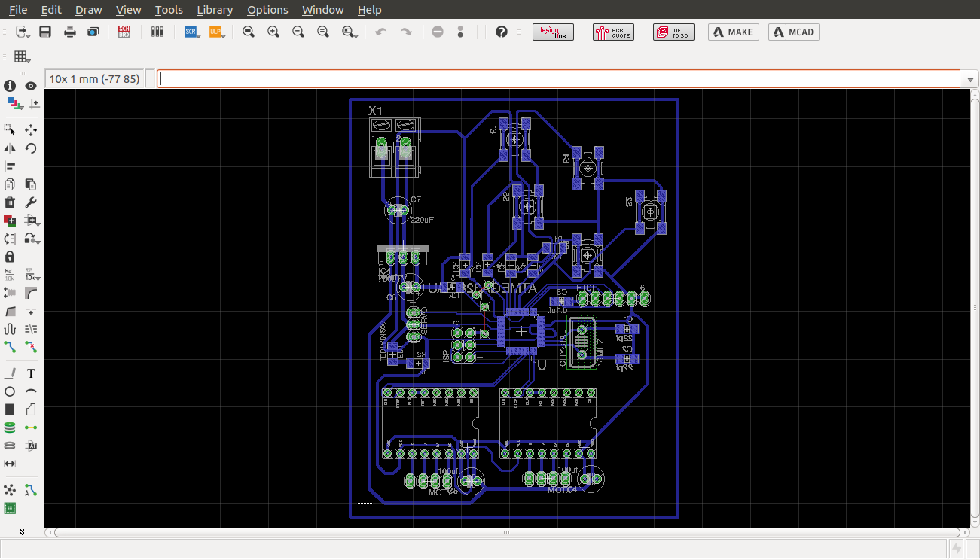Activate the Ratsnest tool
This screenshot has width=980, height=560.
click(10, 490)
